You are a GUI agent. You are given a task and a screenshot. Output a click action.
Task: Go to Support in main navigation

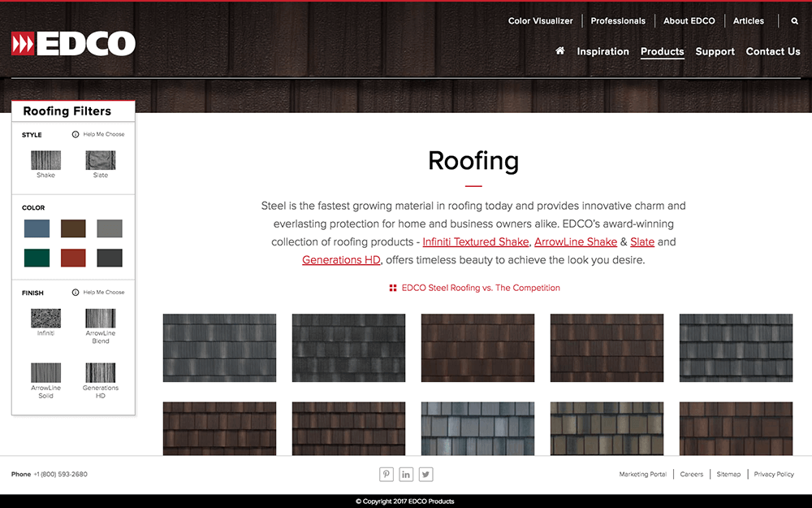click(715, 51)
